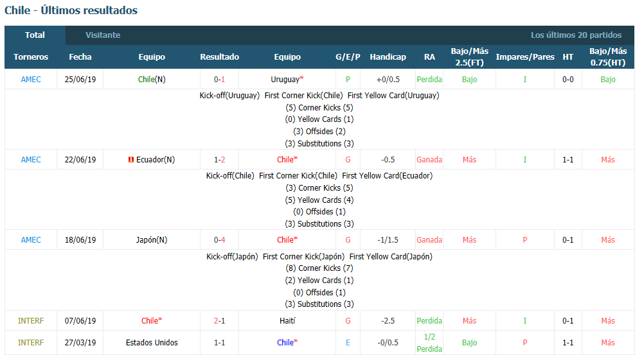Screen dimensions: 644x355
Task: Open AMEC tournament link dated 22/06/19
Action: (31, 160)
